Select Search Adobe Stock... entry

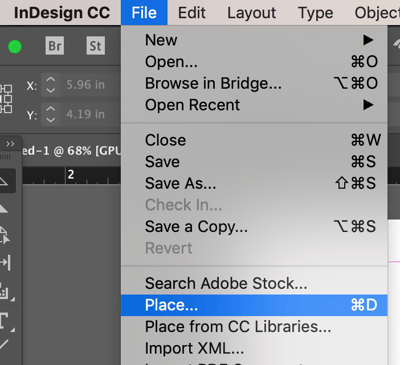(254, 283)
